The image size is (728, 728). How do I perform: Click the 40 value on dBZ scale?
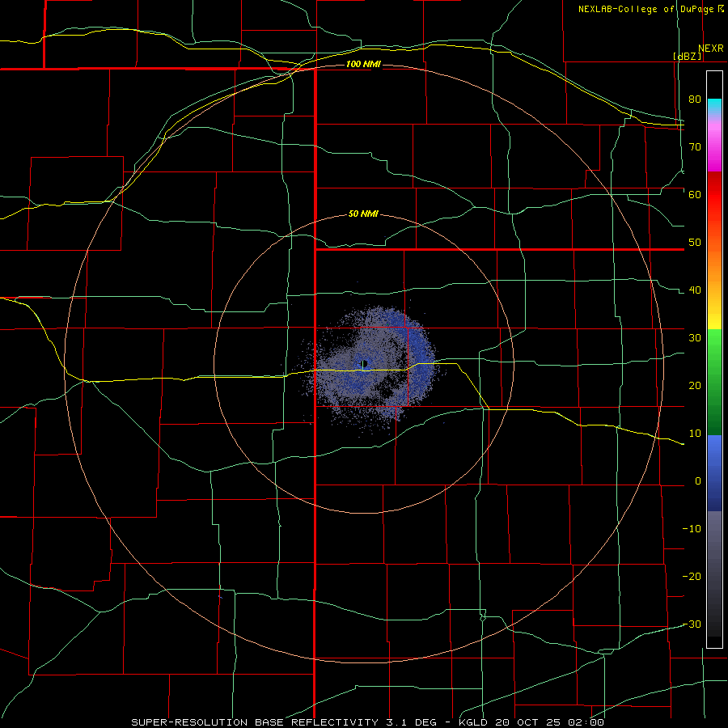click(x=695, y=290)
